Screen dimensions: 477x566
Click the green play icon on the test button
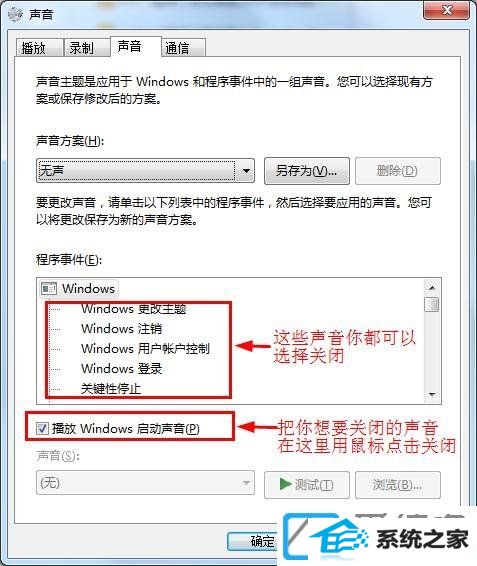pyautogui.click(x=285, y=484)
